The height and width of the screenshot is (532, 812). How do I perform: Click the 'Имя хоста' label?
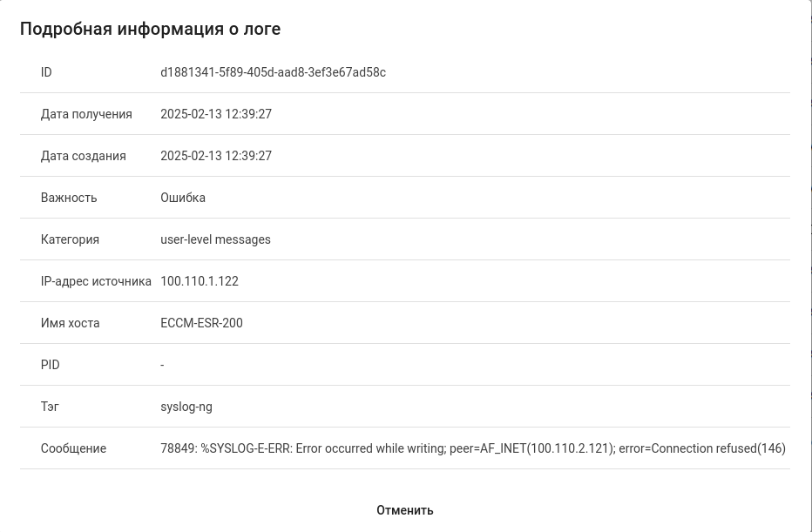[70, 323]
